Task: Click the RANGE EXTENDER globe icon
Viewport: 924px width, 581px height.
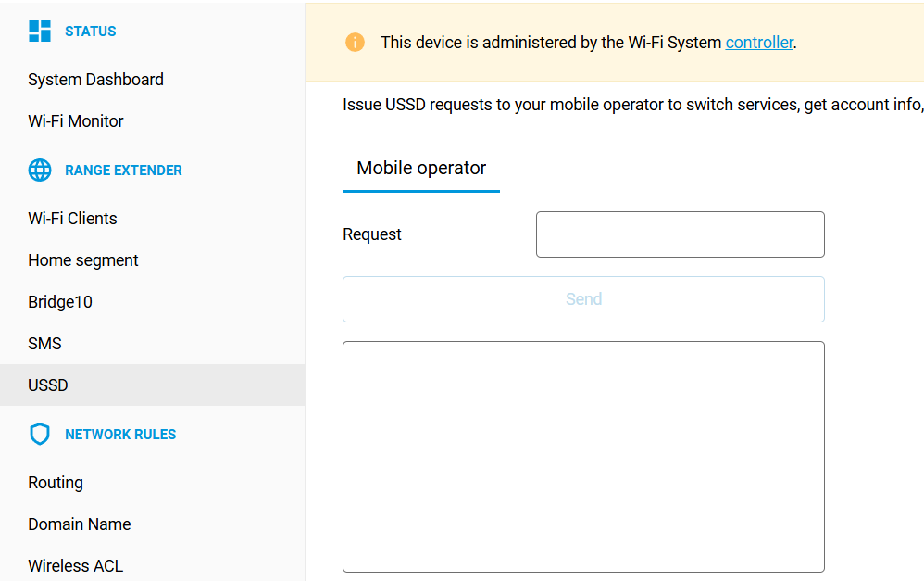Action: pos(39,170)
